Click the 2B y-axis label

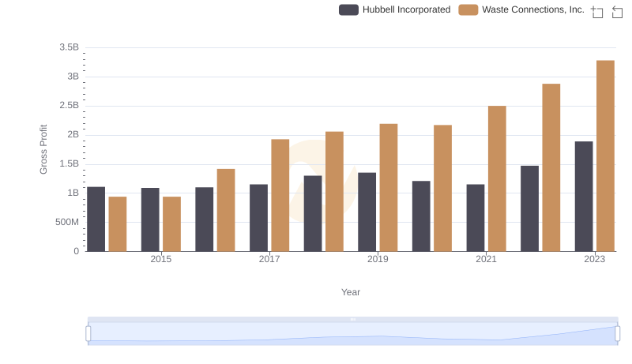[x=73, y=135]
